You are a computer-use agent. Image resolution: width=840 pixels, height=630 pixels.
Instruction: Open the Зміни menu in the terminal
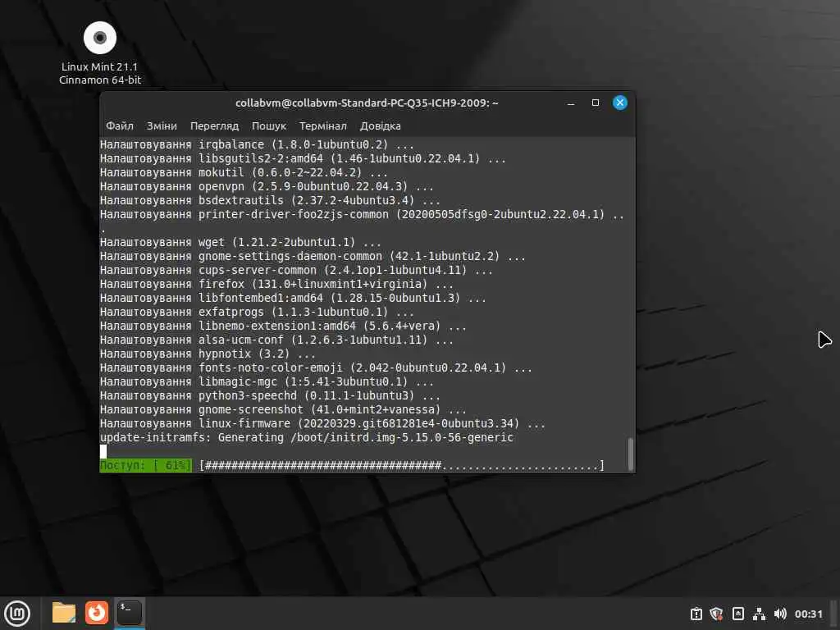point(162,126)
